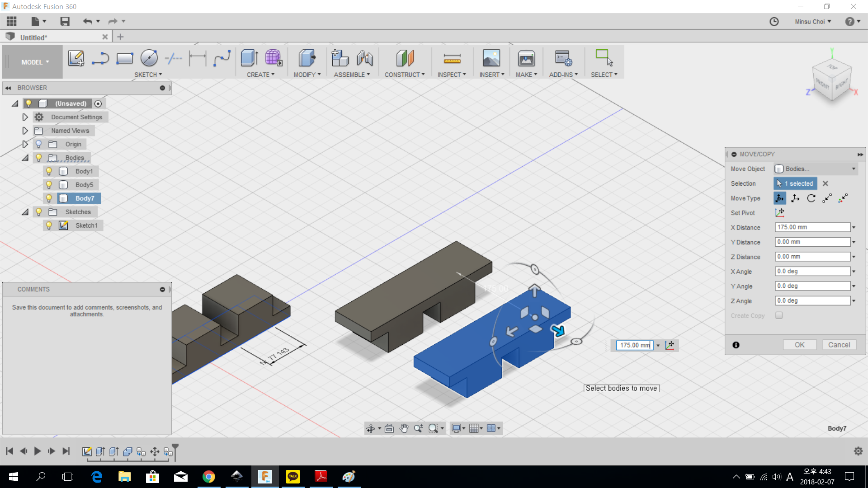Click the Create Form icon
Image resolution: width=868 pixels, height=488 pixels.
click(274, 58)
